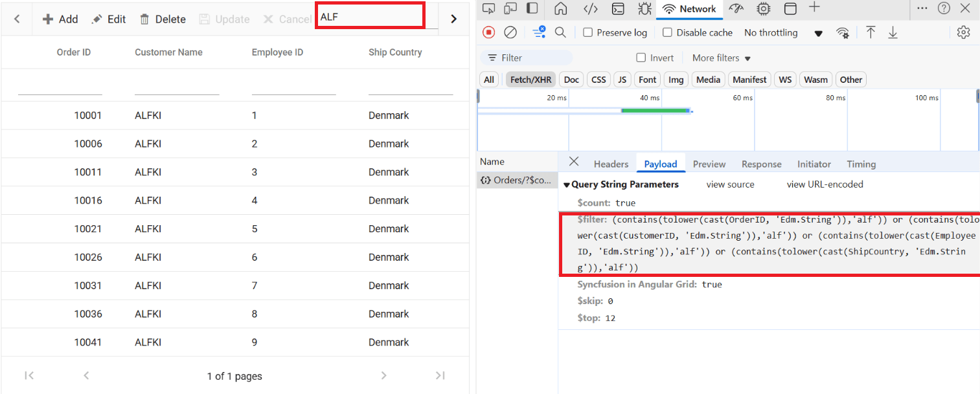Image resolution: width=980 pixels, height=394 pixels.
Task: Open network search magnifier icon
Action: pos(561,32)
